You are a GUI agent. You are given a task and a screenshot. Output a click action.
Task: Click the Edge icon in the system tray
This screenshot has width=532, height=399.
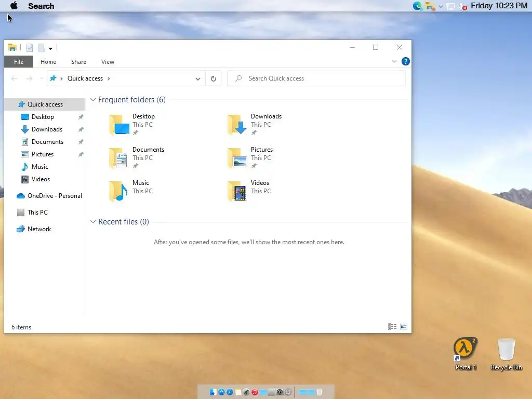click(x=417, y=6)
